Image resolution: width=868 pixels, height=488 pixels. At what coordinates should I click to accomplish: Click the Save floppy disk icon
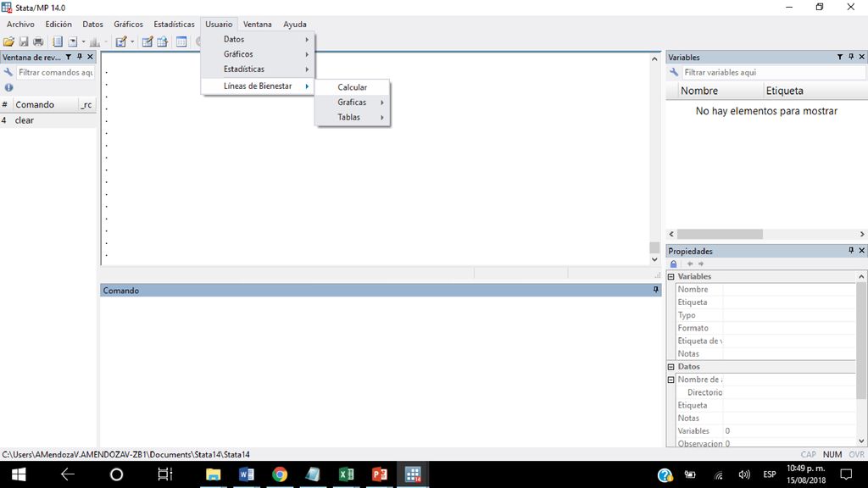pyautogui.click(x=24, y=42)
